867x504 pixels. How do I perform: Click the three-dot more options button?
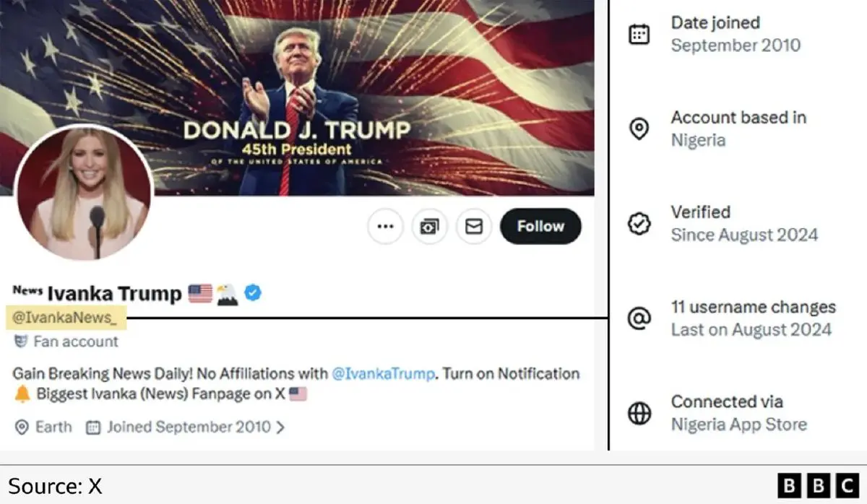coord(385,227)
